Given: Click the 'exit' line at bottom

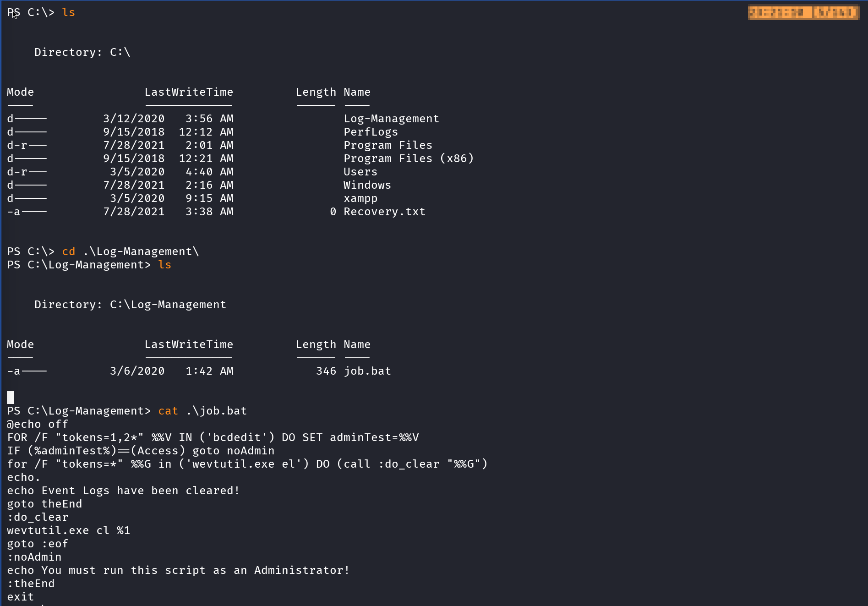Looking at the screenshot, I should [x=21, y=597].
